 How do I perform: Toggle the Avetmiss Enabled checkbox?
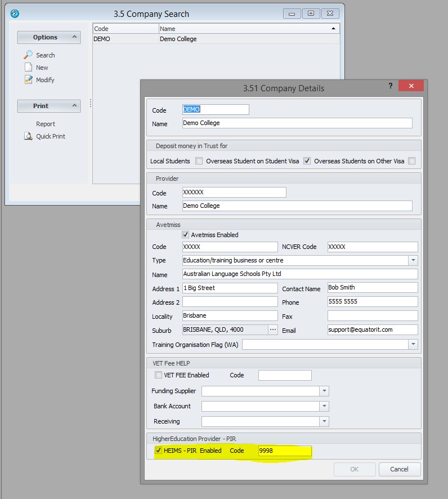[185, 235]
